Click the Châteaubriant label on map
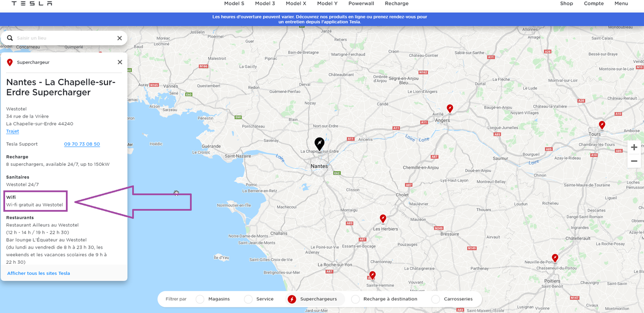The image size is (644, 313). point(342,74)
